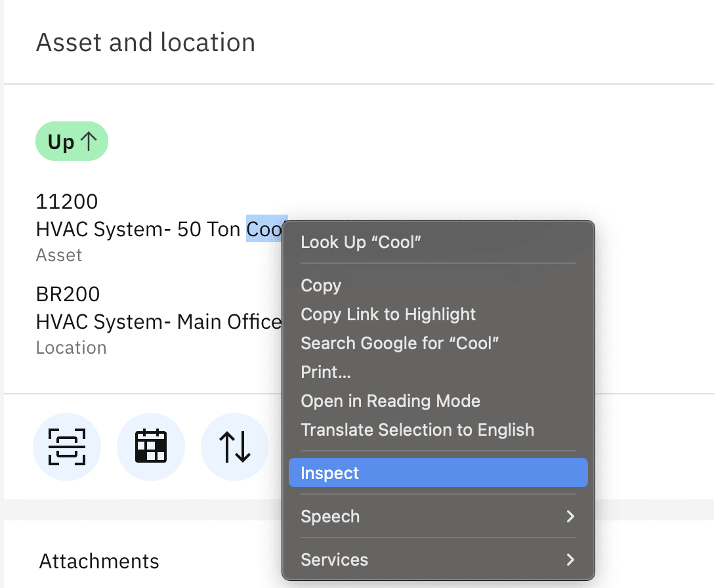
Task: Click the green Up status badge
Action: point(72,142)
